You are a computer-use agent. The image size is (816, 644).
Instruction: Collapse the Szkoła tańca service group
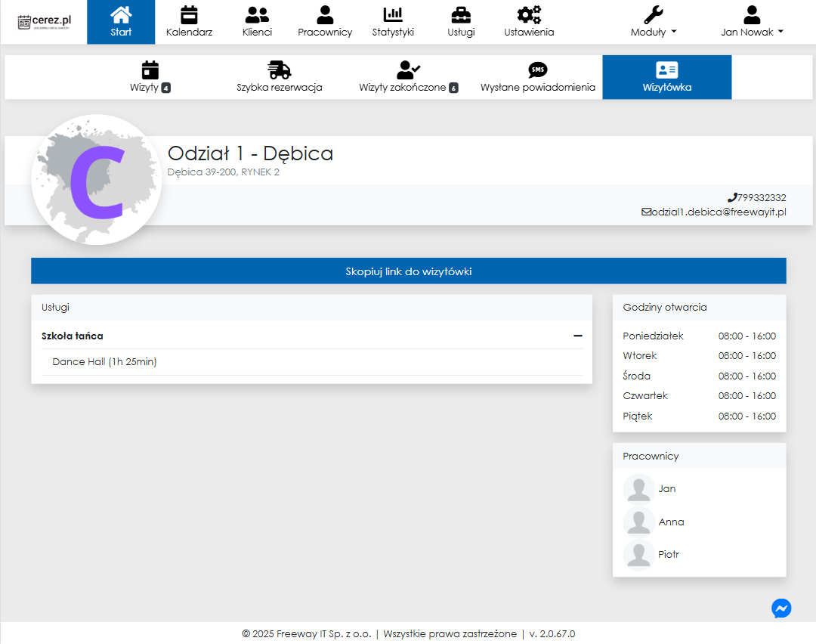coord(577,336)
